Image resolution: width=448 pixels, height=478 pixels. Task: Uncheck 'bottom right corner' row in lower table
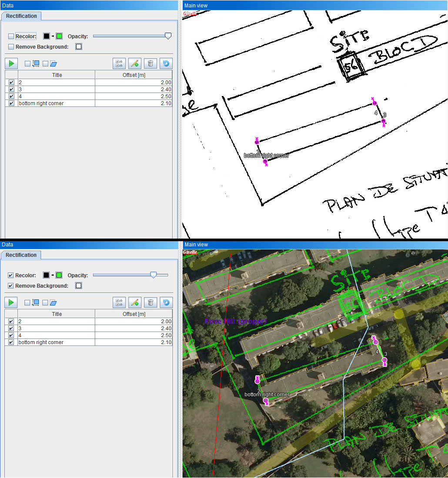(11, 342)
